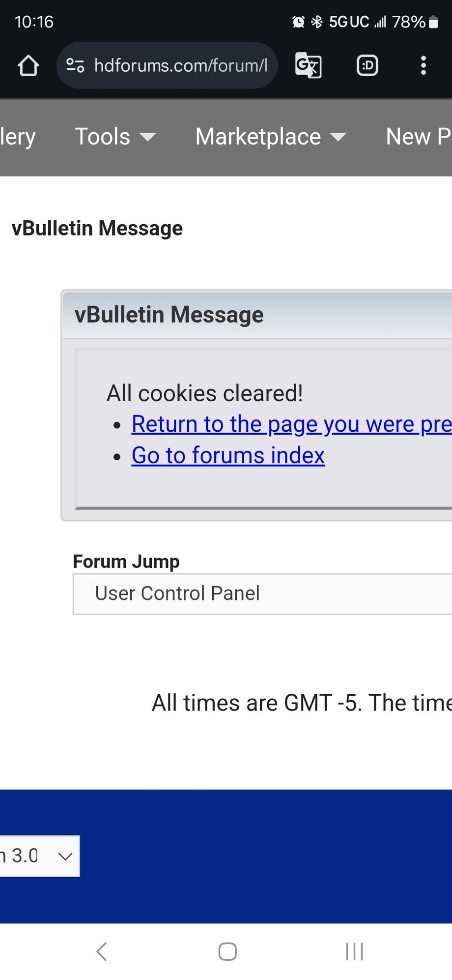
Task: Tap the Android home navigation icon
Action: point(227,951)
